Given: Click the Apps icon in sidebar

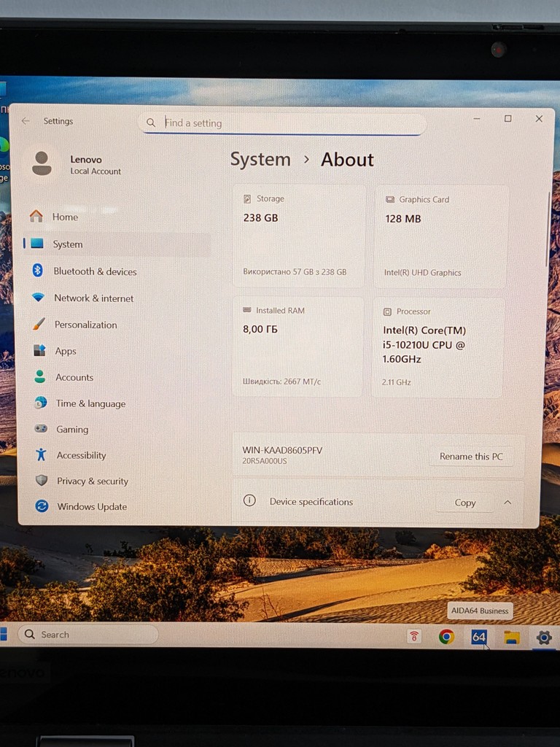Looking at the screenshot, I should click(39, 350).
